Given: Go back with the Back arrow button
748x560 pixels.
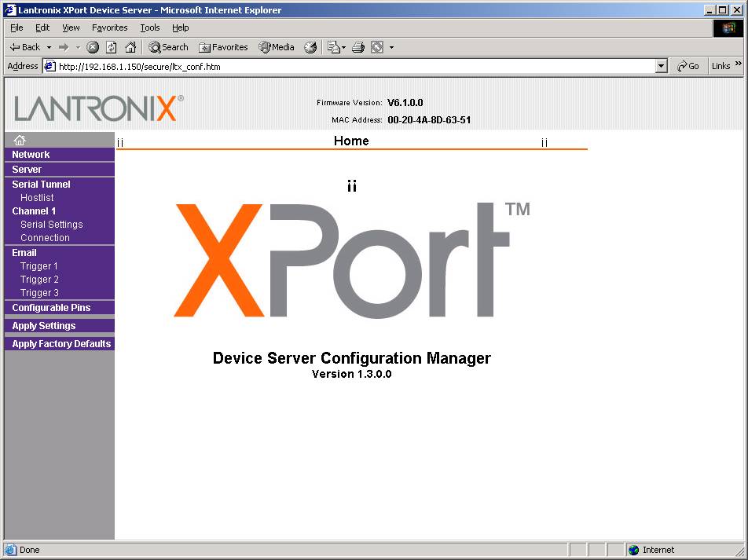Looking at the screenshot, I should 25,47.
